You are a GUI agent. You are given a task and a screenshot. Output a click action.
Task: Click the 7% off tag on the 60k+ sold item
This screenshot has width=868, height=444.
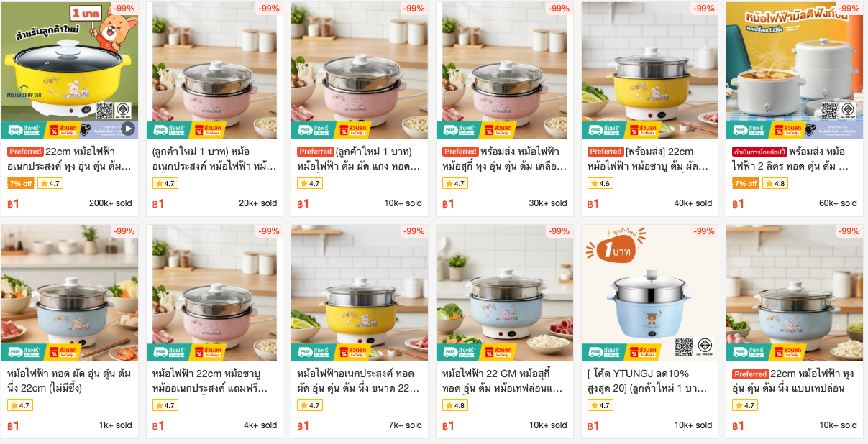coord(745,183)
